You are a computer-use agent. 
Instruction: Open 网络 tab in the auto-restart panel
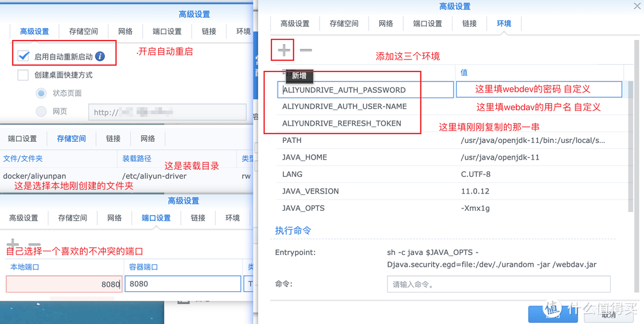click(125, 32)
